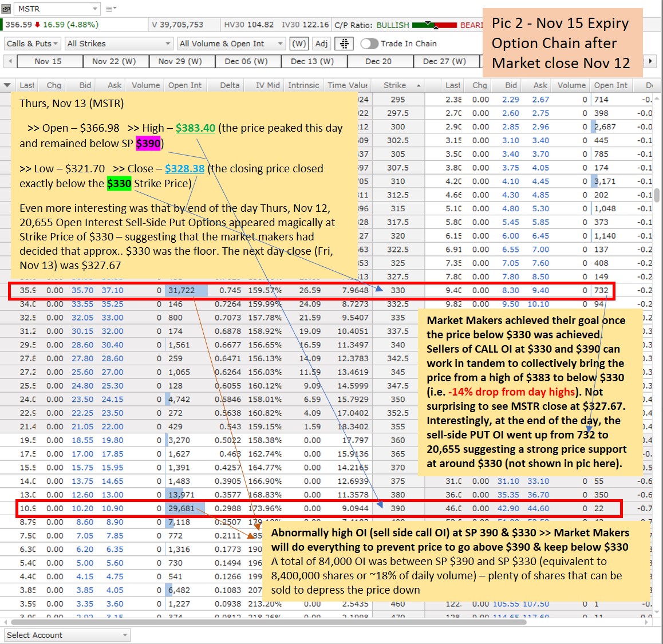Click call open interest 6,482
663x644 pixels.
point(179,590)
